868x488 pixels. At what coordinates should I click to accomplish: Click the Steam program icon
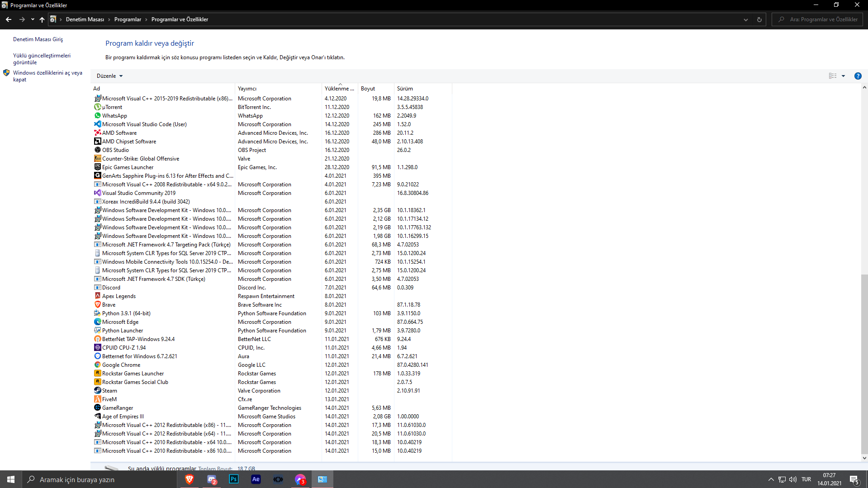tap(97, 391)
